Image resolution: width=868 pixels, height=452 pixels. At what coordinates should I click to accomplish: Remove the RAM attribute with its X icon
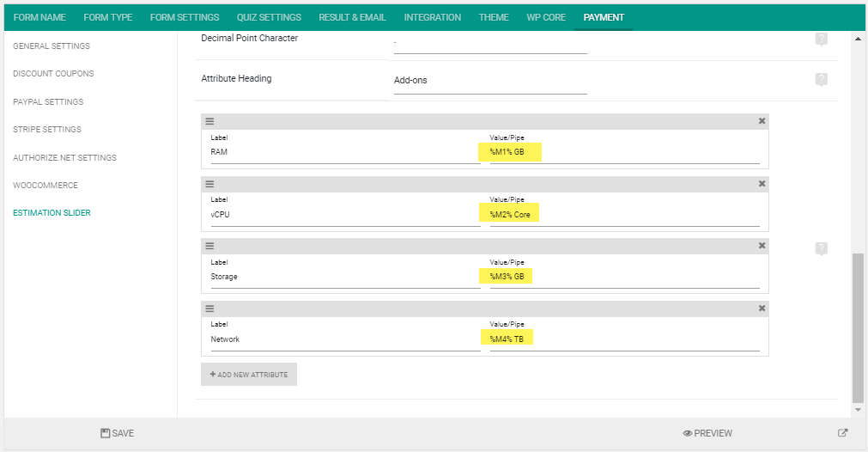click(x=762, y=121)
